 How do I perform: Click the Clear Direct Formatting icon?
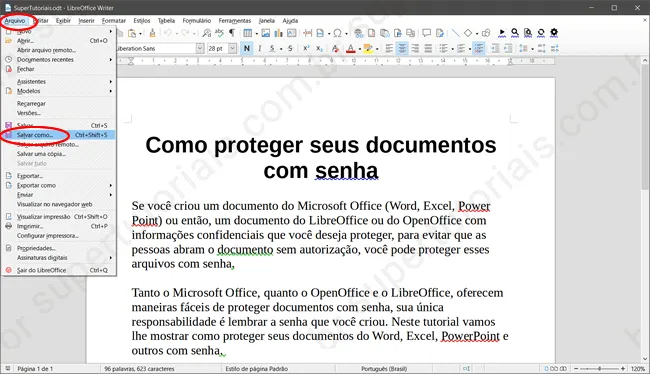pyautogui.click(x=335, y=49)
